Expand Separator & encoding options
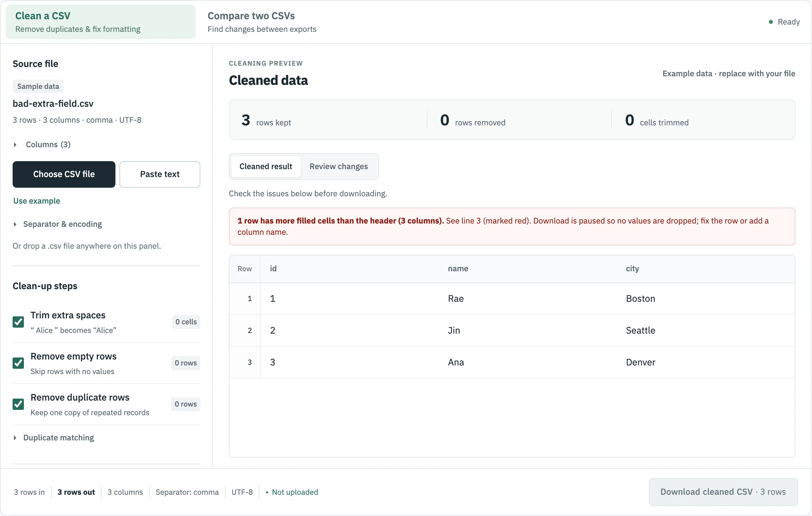 click(57, 224)
